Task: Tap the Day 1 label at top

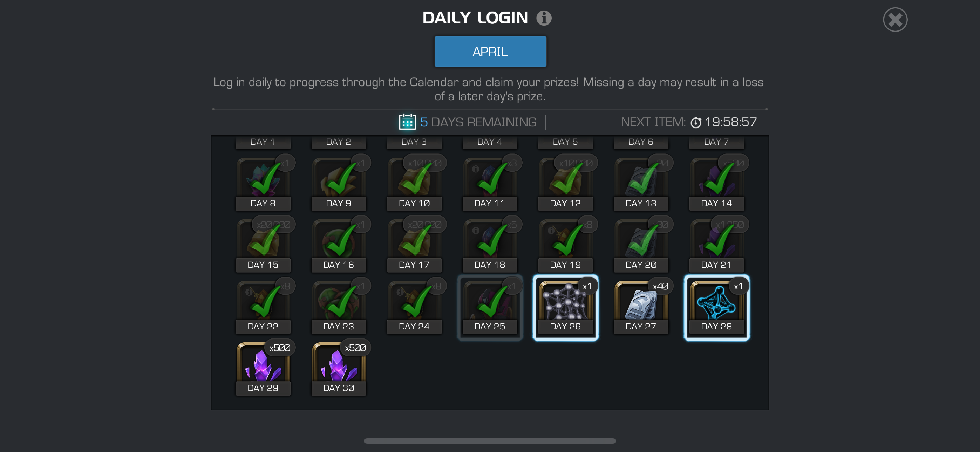Action: pyautogui.click(x=263, y=142)
